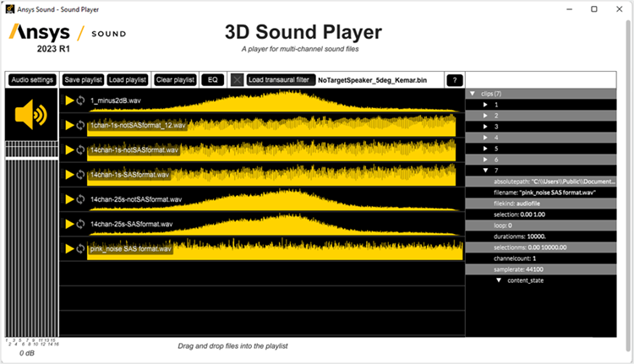Click the yellow speaker audio icon

click(x=31, y=115)
